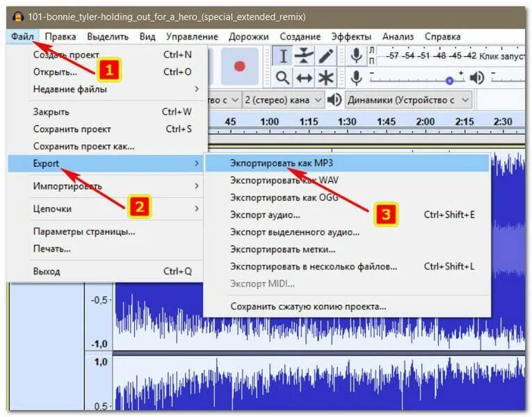Select the Multi-tool asterisk icon
This screenshot has height=417, width=532.
(325, 78)
